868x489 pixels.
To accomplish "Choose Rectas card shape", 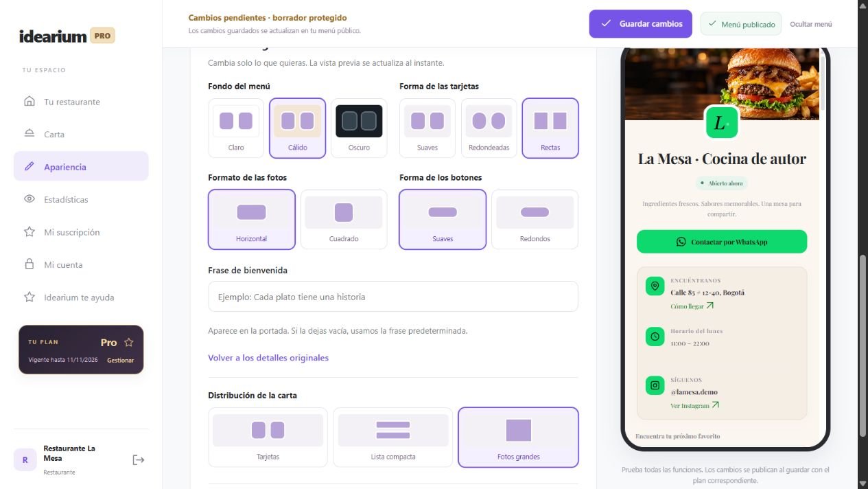I will click(550, 128).
